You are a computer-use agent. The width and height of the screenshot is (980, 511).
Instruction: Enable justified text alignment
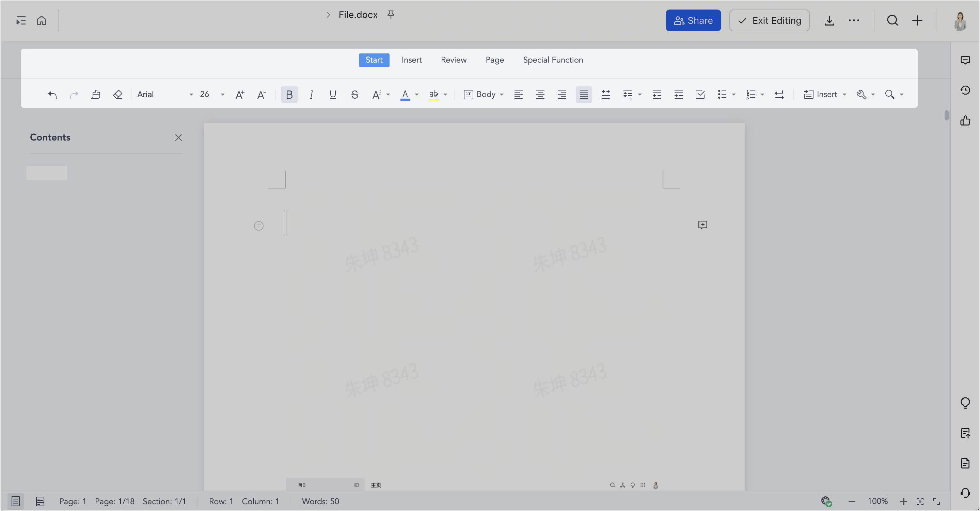[584, 94]
